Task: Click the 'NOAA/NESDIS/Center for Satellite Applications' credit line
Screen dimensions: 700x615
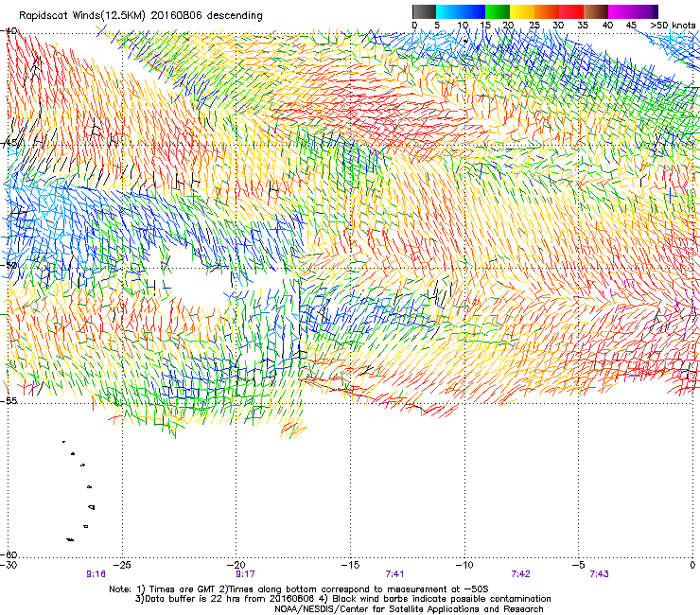Action: [409, 609]
